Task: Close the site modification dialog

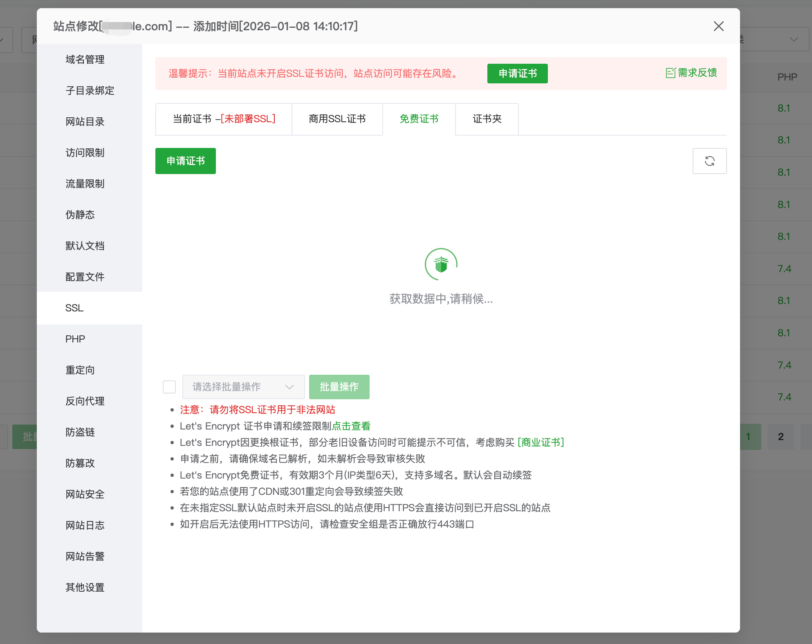Action: pyautogui.click(x=718, y=26)
